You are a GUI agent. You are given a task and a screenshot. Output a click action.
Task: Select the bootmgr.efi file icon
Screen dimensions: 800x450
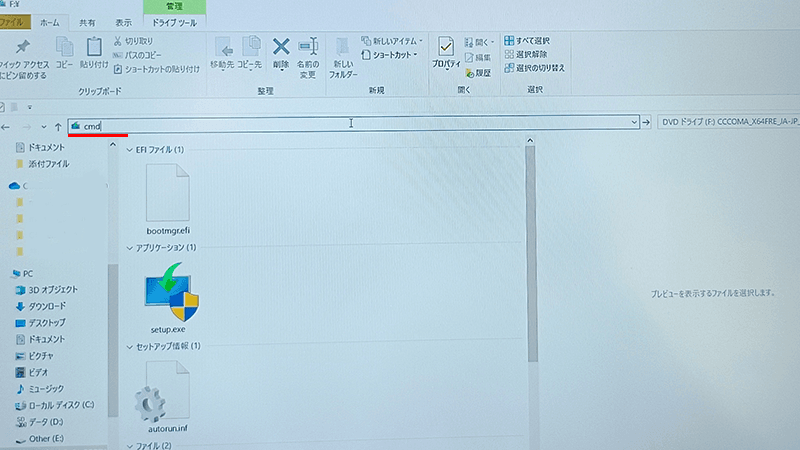coord(167,190)
